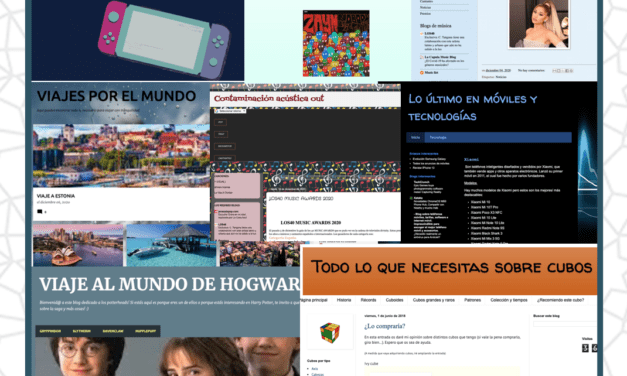The width and height of the screenshot is (627, 376).
Task: Open the Historia tab in the cubes blog
Action: [344, 300]
